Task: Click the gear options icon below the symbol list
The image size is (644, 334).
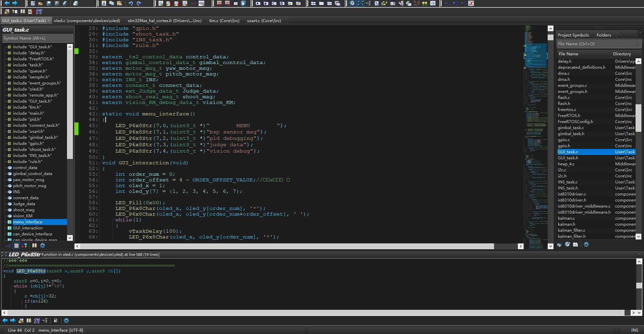Action: pos(43,245)
